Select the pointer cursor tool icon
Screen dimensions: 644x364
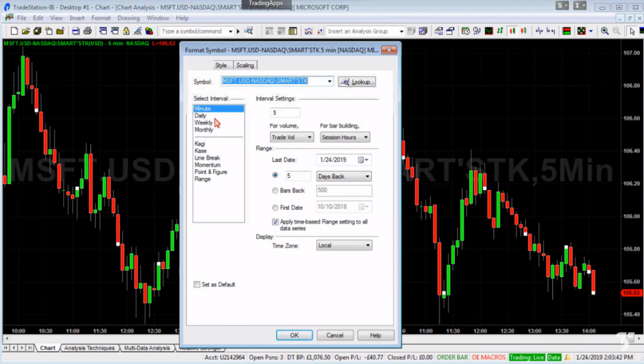click(x=632, y=31)
